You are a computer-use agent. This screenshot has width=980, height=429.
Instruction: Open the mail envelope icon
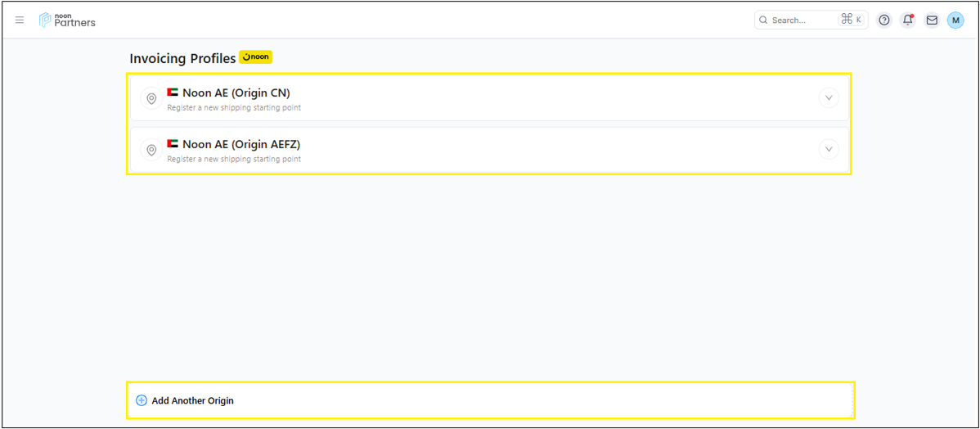(x=932, y=20)
